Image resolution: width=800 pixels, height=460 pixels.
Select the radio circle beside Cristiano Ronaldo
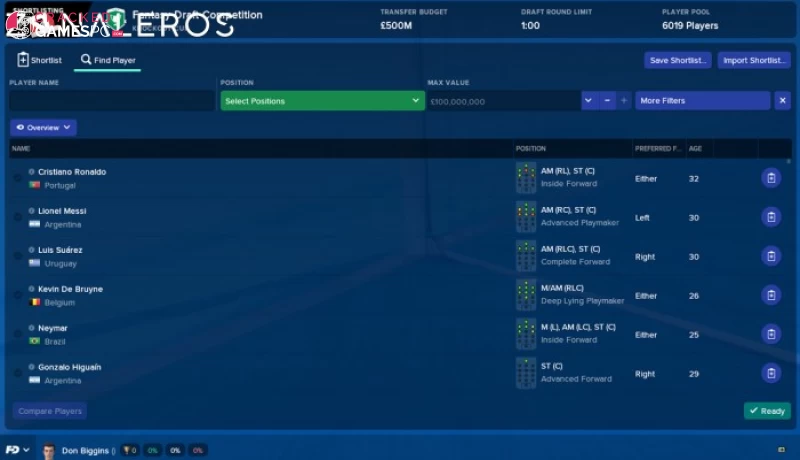[x=17, y=178]
